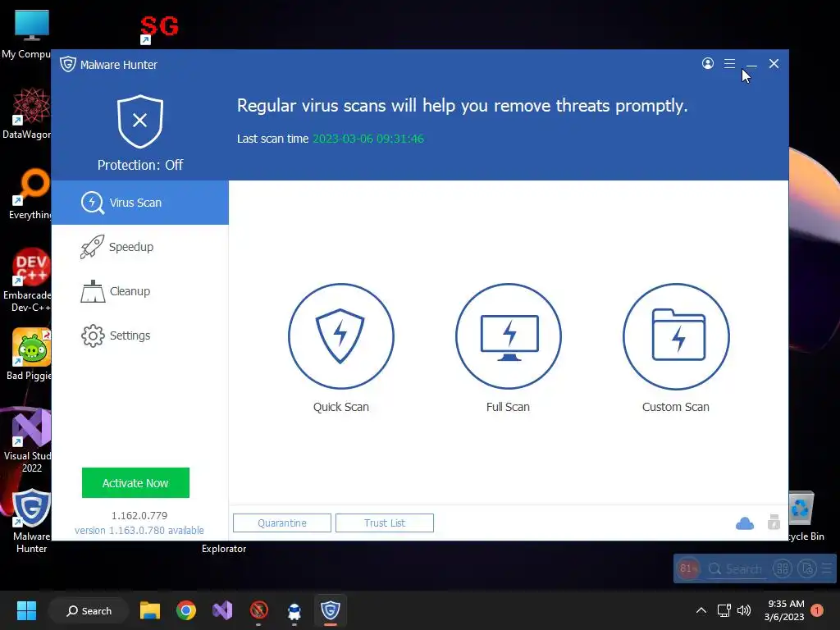Start a Quick Scan

(x=340, y=336)
